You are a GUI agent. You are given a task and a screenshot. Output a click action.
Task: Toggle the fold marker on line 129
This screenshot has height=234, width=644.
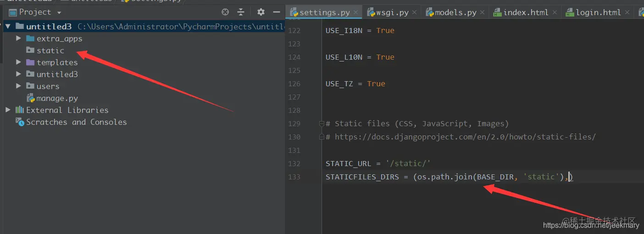tap(322, 123)
